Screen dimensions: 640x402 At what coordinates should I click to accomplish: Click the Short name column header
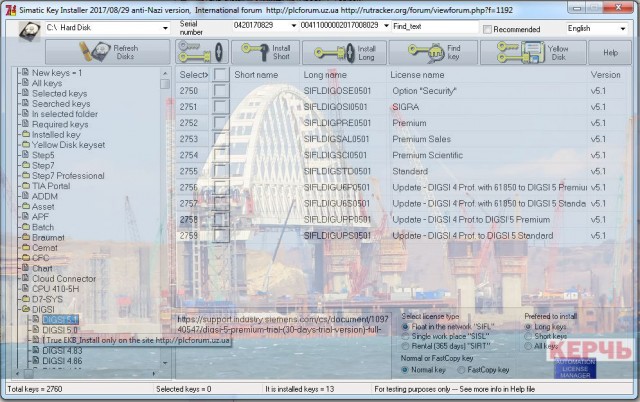(x=256, y=75)
